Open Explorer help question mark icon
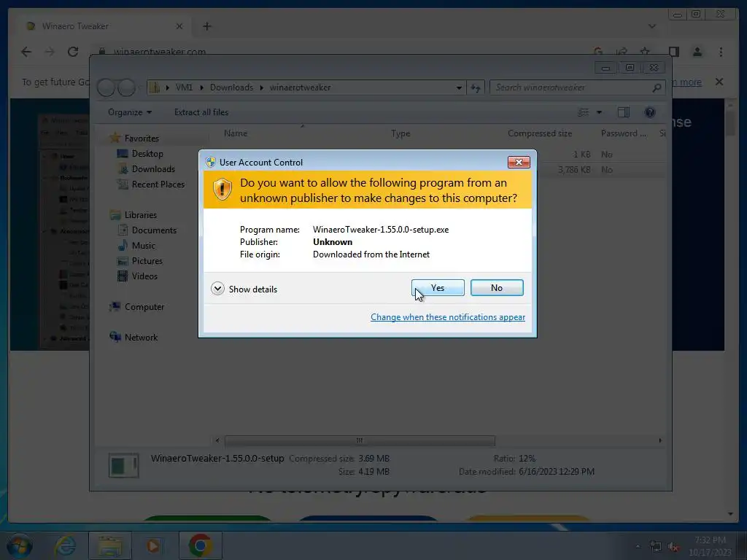Viewport: 747px width, 560px height. (x=650, y=112)
